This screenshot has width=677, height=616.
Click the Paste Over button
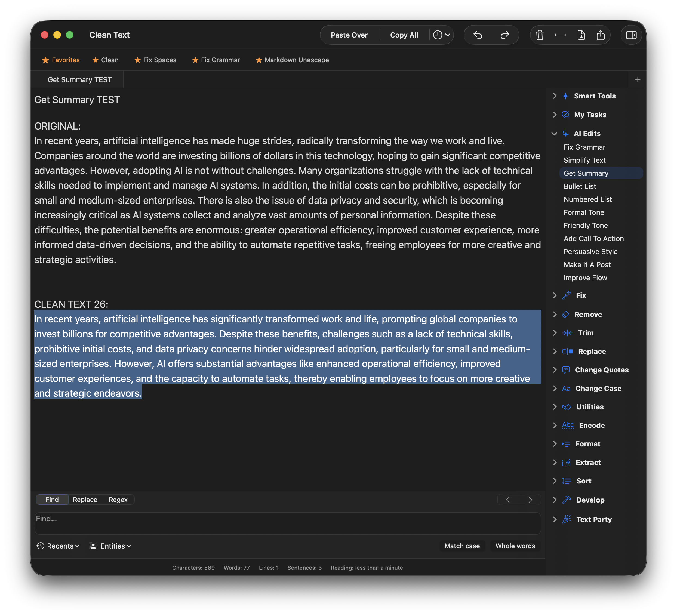(x=349, y=35)
